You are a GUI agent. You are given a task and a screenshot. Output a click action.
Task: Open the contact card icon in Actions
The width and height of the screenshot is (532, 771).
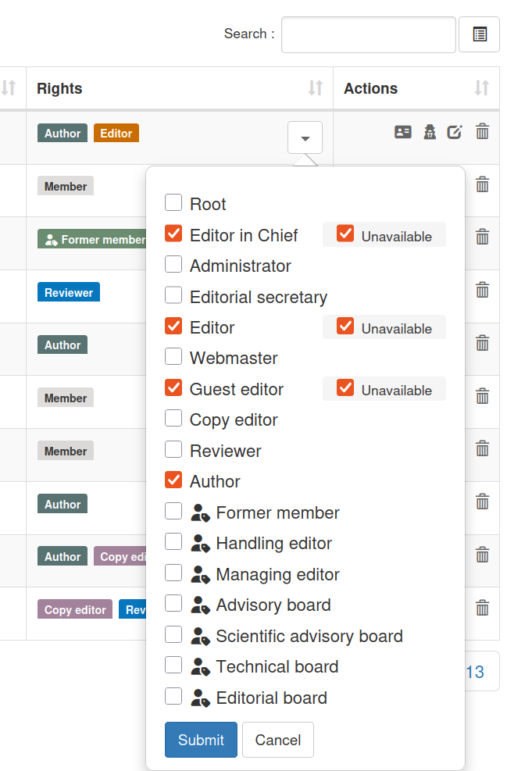point(403,132)
